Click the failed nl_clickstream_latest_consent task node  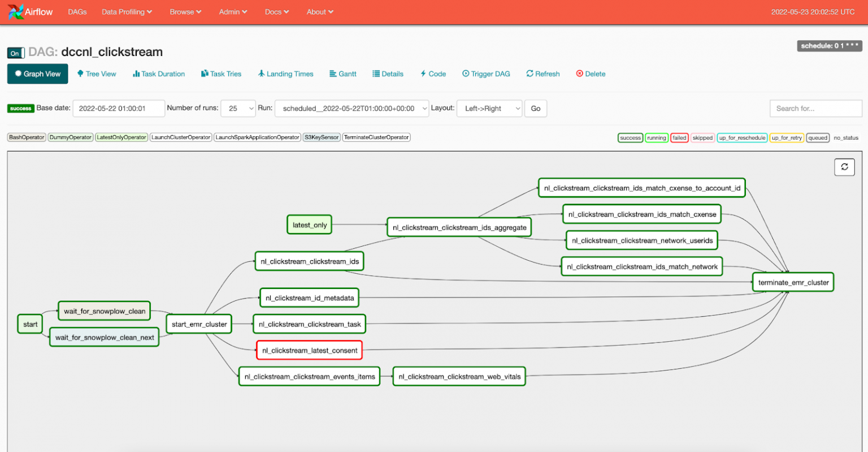tap(309, 351)
